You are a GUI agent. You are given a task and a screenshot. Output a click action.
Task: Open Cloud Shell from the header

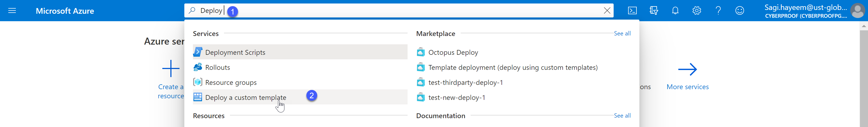632,11
